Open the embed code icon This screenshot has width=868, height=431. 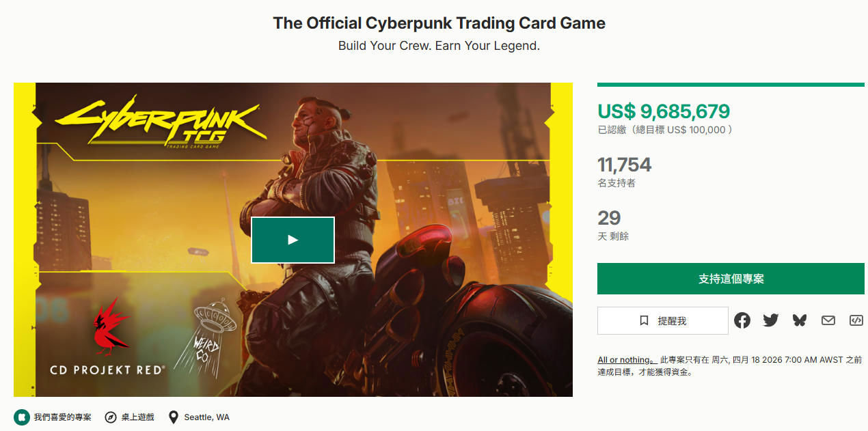tap(856, 320)
